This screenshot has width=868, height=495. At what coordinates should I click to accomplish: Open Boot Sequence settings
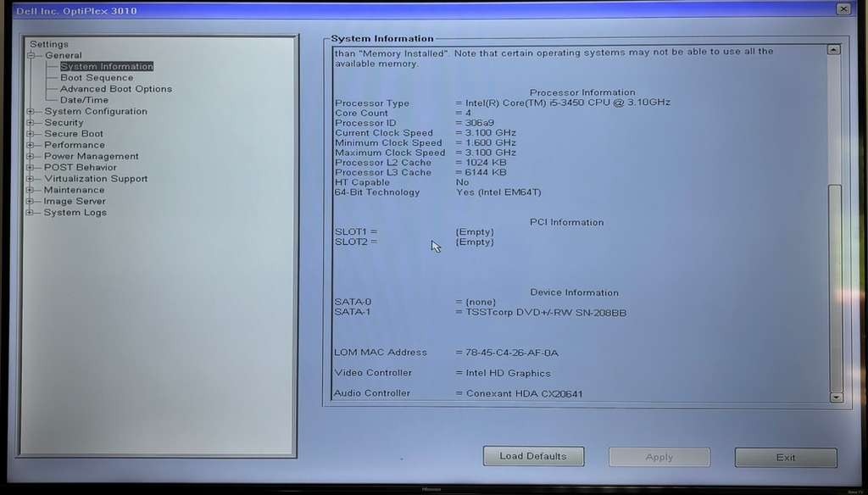(x=97, y=77)
